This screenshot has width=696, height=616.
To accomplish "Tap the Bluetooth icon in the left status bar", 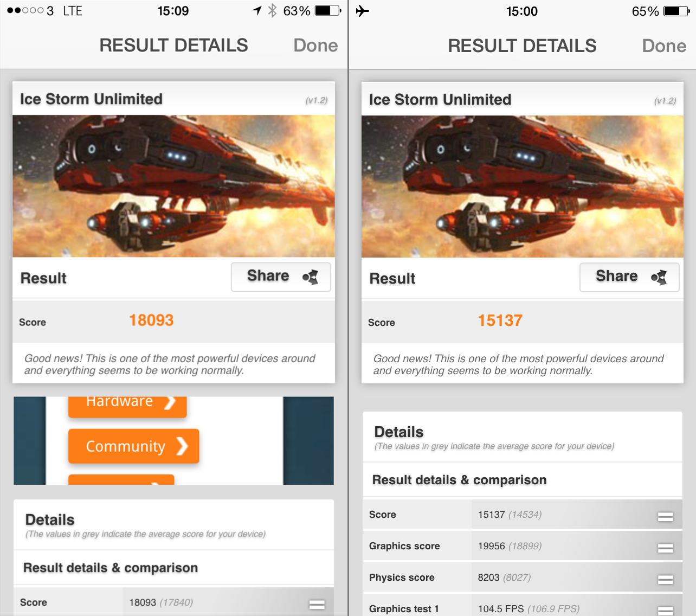I will pyautogui.click(x=272, y=11).
